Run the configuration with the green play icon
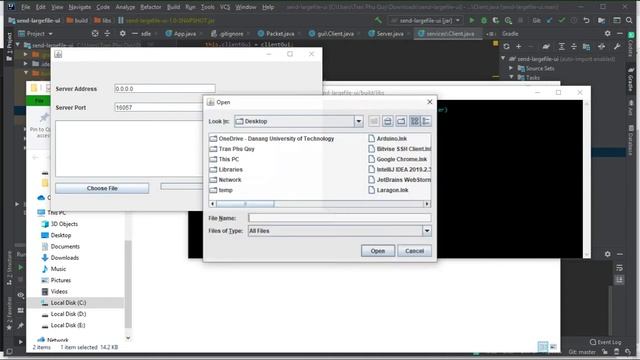 coord(472,20)
